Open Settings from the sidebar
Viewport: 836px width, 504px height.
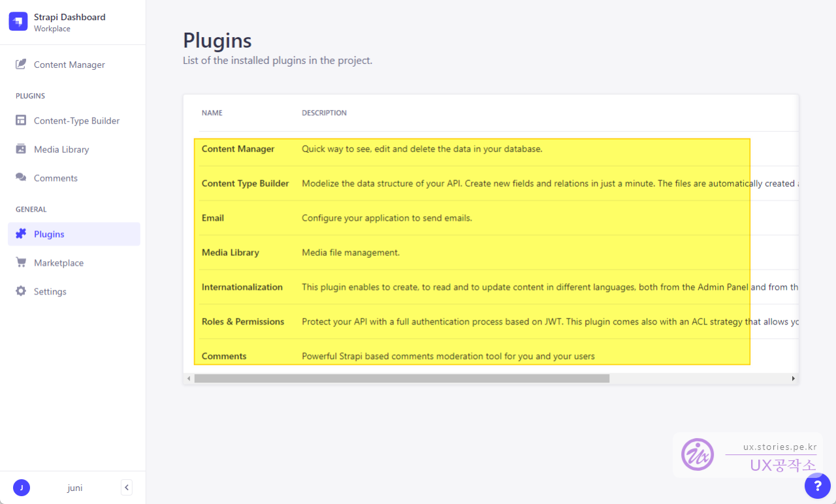pos(74,292)
